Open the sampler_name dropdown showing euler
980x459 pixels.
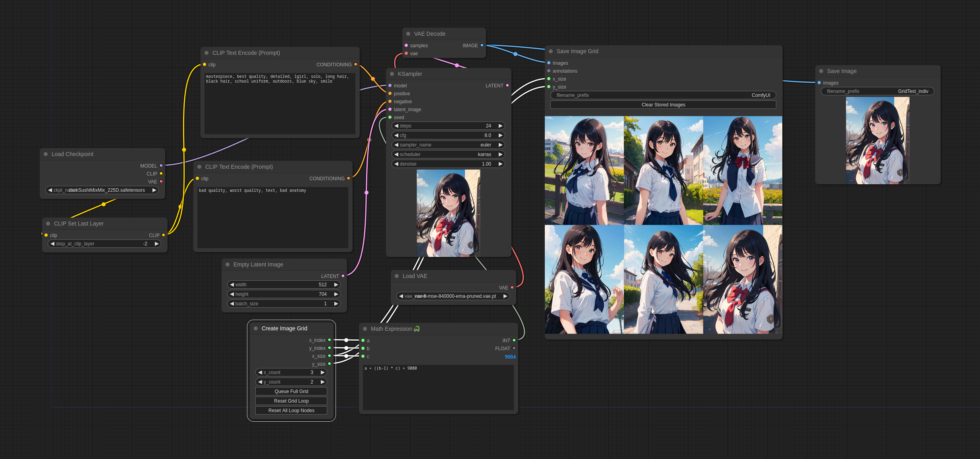[x=448, y=145]
